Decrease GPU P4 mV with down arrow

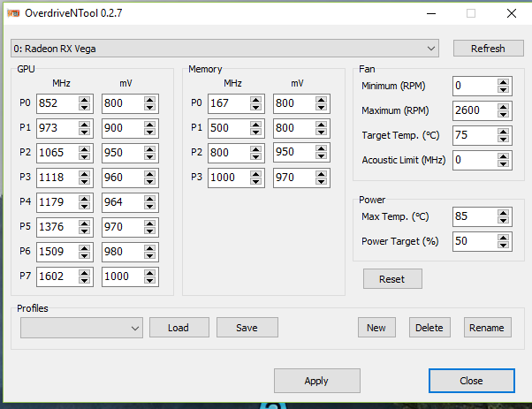point(149,206)
